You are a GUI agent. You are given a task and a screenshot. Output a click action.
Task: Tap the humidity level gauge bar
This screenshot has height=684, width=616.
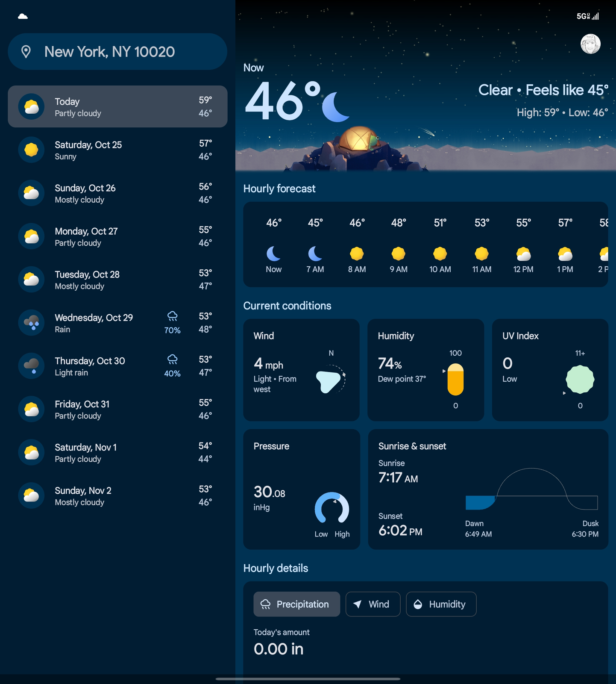tap(455, 379)
